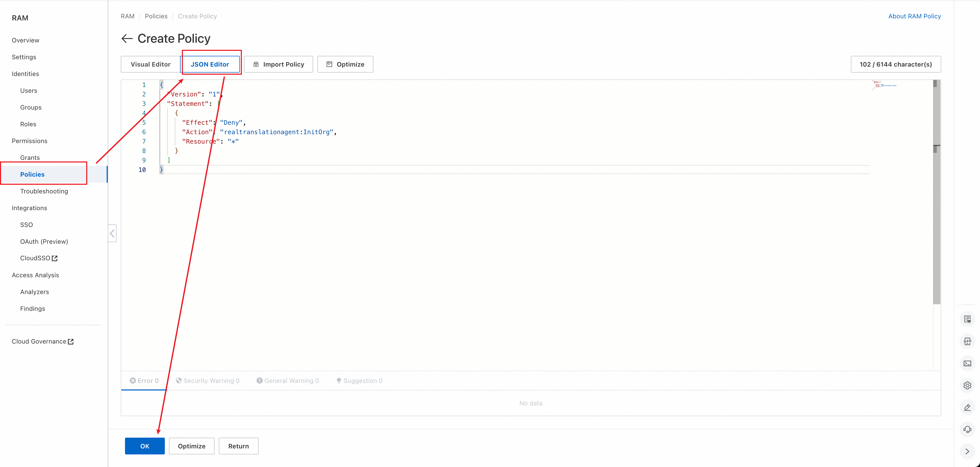Open Findings under Access Analysis
This screenshot has width=980, height=467.
(33, 309)
